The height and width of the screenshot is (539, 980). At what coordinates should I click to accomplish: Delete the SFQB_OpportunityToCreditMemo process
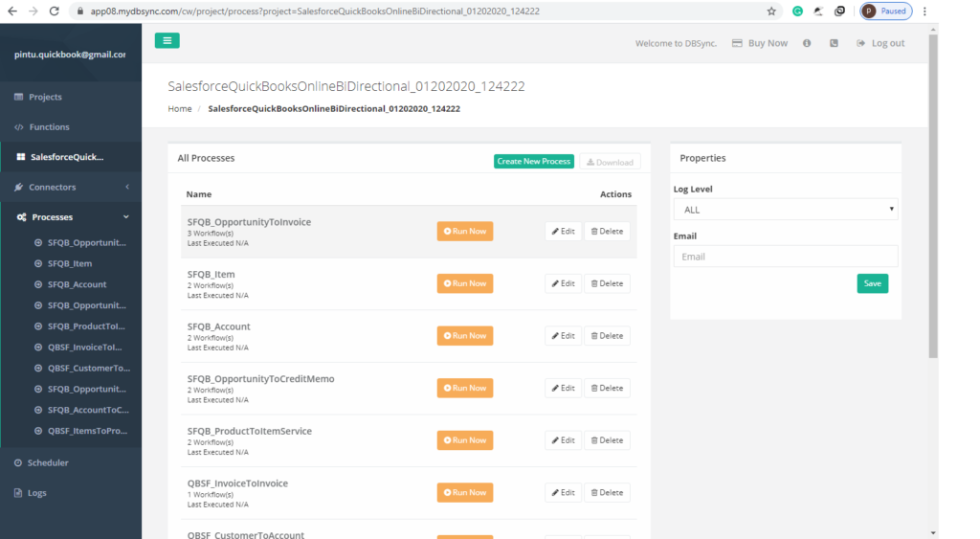[x=607, y=388]
